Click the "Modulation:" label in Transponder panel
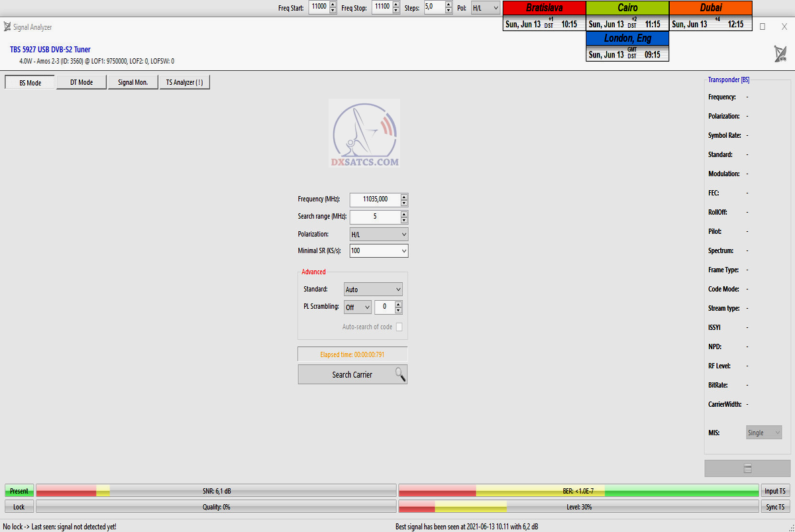This screenshot has width=795, height=532. [724, 174]
